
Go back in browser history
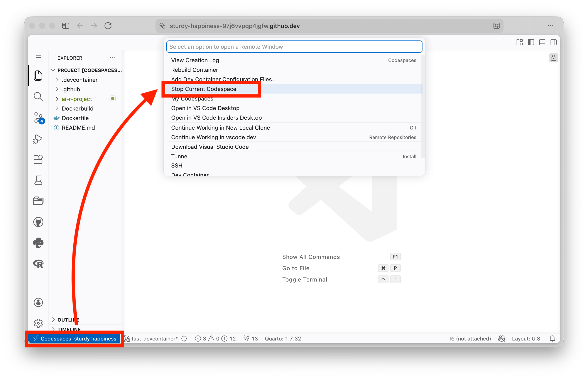pos(80,26)
